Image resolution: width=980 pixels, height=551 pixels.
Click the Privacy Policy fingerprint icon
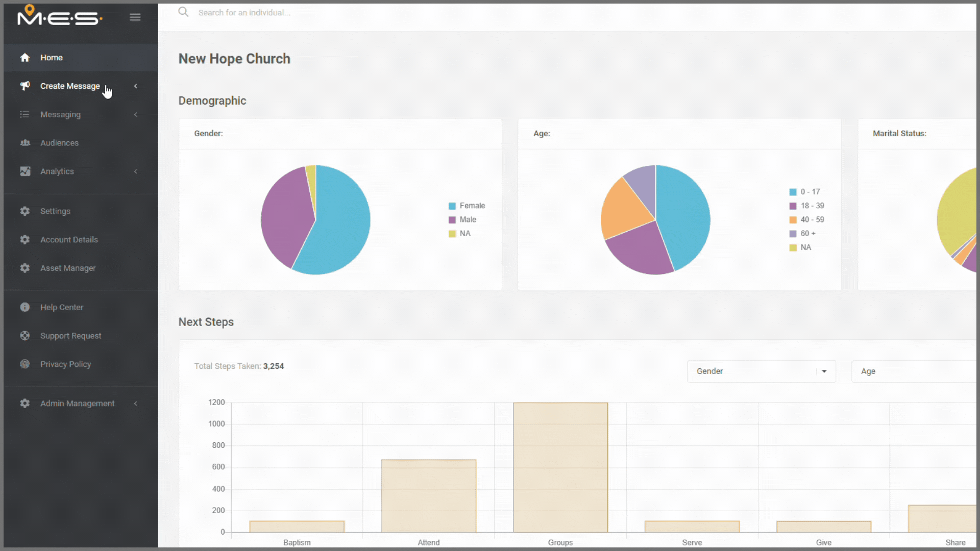25,364
